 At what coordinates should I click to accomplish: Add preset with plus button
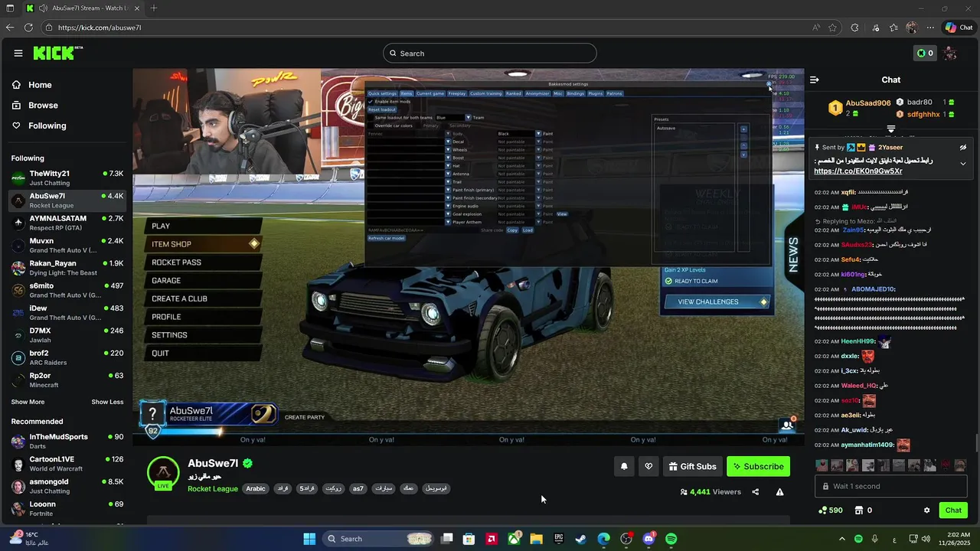pos(743,129)
